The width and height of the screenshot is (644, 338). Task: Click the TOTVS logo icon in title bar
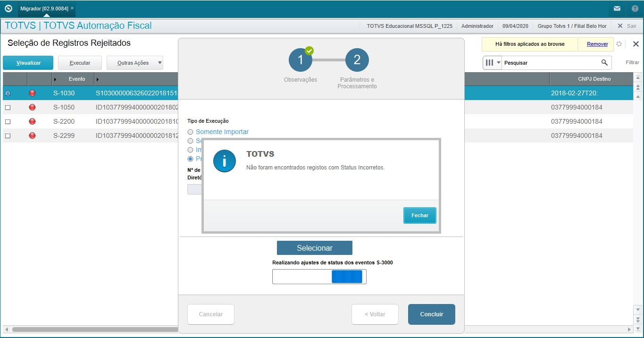tap(8, 8)
